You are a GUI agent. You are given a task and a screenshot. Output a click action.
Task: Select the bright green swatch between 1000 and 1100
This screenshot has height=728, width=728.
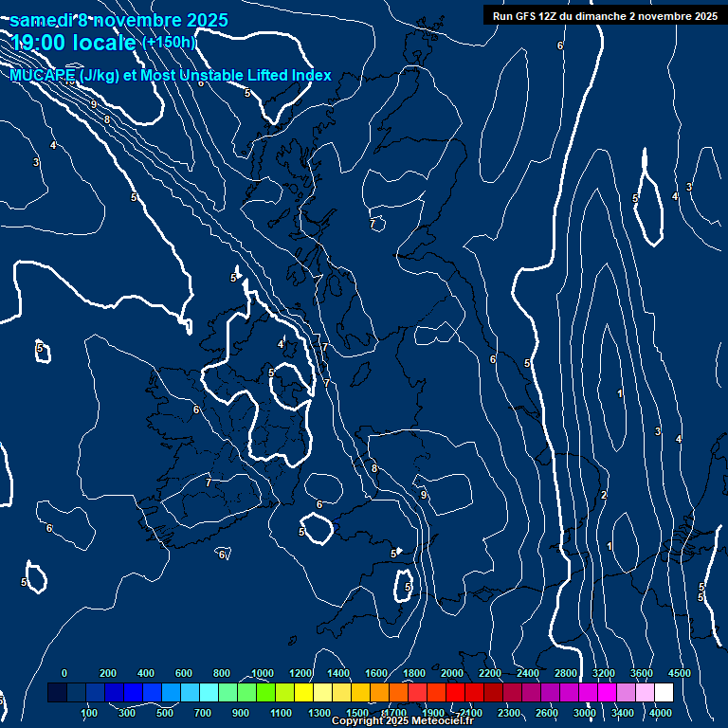(266, 692)
